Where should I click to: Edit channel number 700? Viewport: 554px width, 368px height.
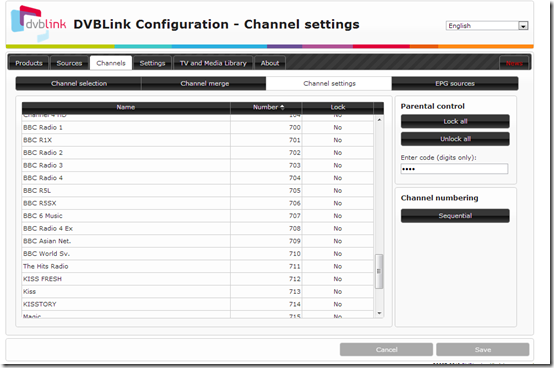tap(295, 127)
